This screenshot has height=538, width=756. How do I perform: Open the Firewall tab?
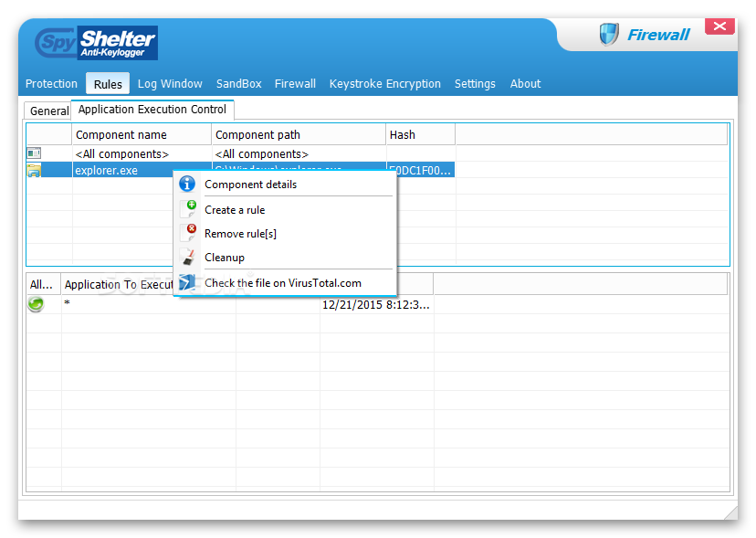pyautogui.click(x=295, y=83)
